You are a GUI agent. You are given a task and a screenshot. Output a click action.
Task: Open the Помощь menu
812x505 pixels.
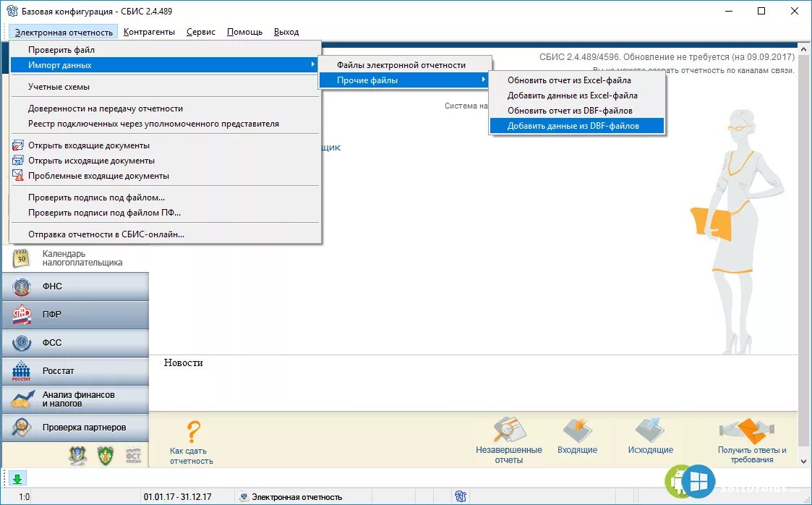pos(244,32)
